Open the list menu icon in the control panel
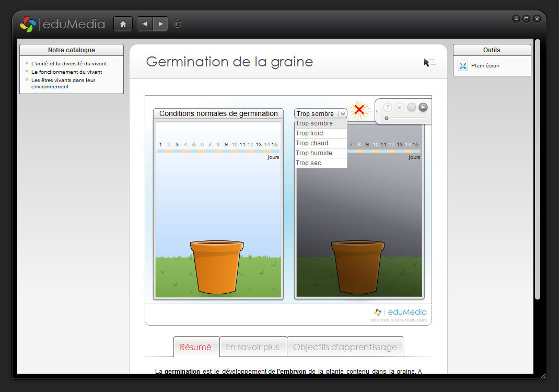The width and height of the screenshot is (559, 392). 399,107
